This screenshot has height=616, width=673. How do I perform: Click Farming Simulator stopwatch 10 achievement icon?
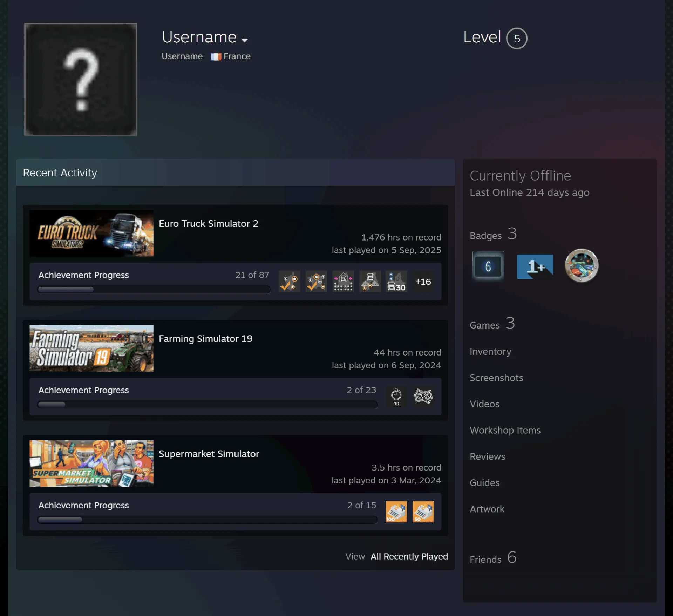(396, 397)
